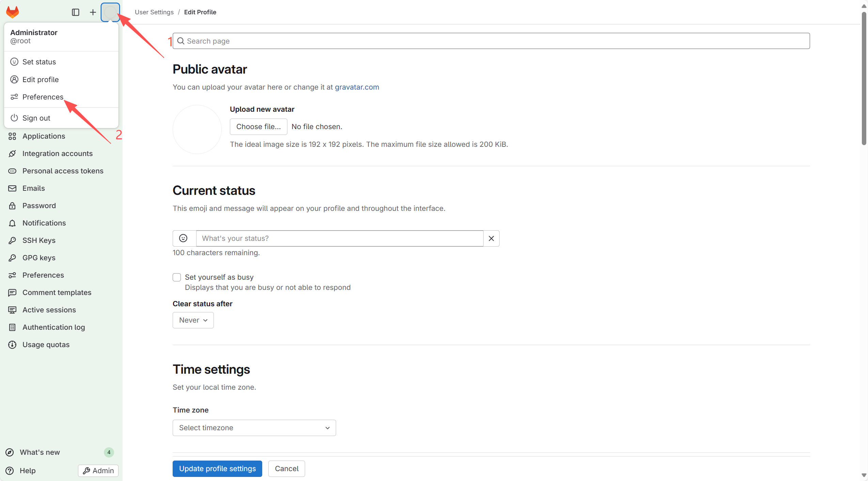Click Update profile settings button
The image size is (868, 481).
coord(217,469)
